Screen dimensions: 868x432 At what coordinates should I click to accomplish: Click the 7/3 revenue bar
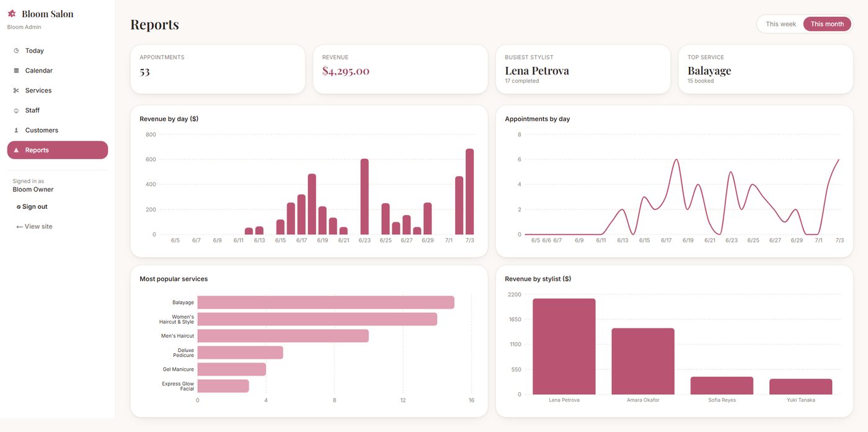pyautogui.click(x=470, y=192)
